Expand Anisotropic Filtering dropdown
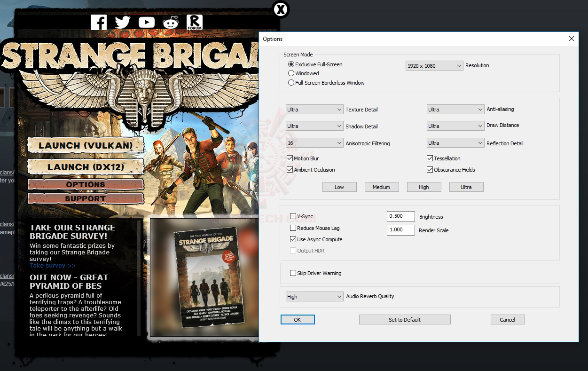 tap(314, 143)
